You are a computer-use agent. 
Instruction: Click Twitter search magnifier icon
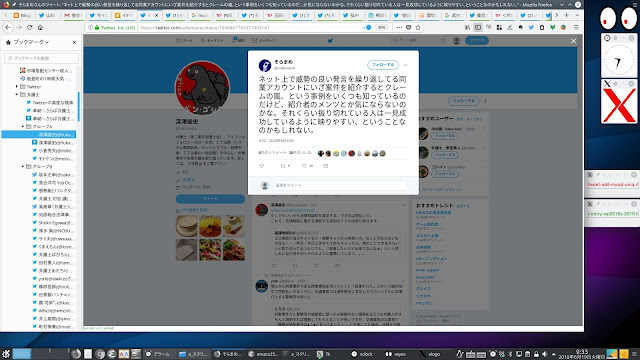pyautogui.click(x=443, y=40)
